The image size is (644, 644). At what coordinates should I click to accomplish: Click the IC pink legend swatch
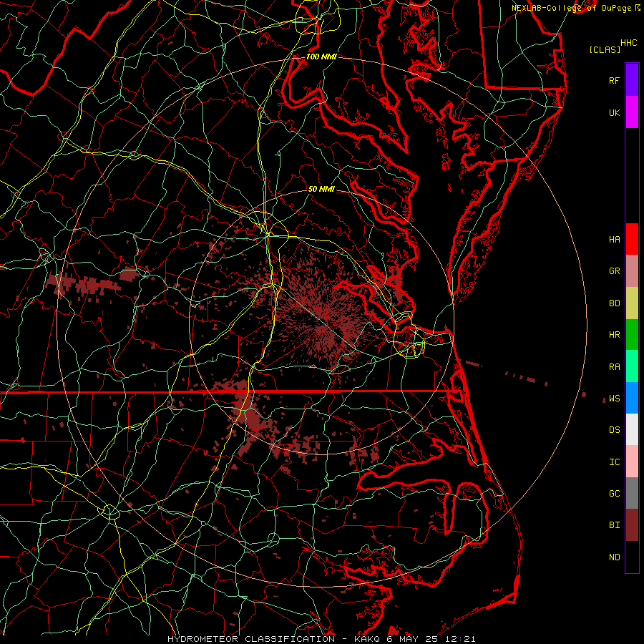coord(632,462)
